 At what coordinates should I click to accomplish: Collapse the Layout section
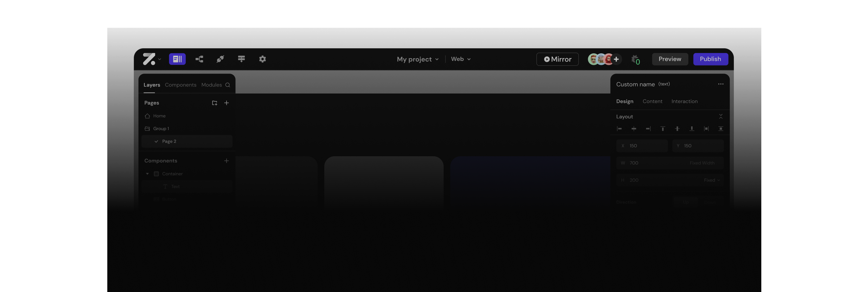pos(720,116)
